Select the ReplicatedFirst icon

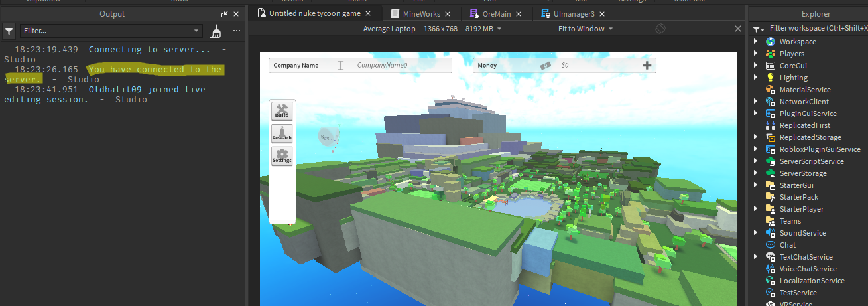click(x=771, y=125)
